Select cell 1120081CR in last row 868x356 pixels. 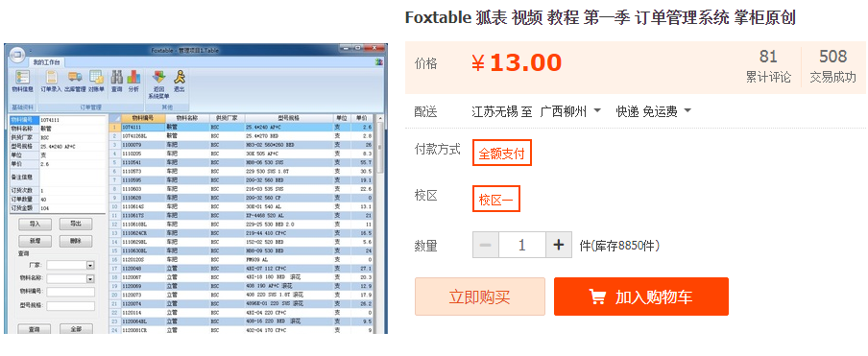click(143, 330)
